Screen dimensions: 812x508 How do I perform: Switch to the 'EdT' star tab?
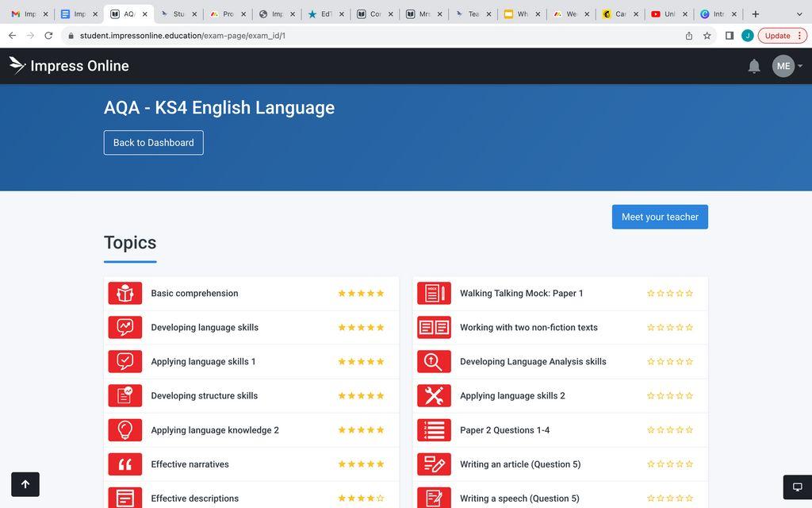click(x=325, y=14)
